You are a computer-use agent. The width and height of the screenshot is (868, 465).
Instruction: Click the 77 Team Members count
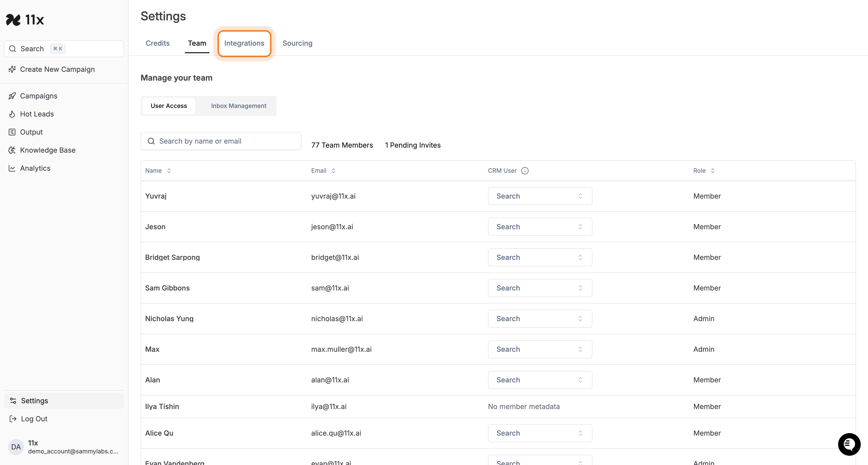tap(342, 145)
